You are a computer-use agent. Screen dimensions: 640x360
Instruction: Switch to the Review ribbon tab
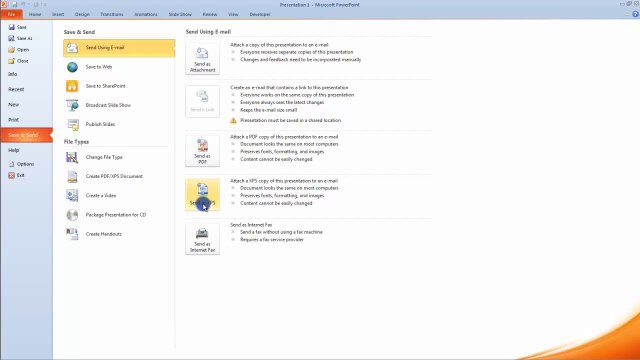210,14
